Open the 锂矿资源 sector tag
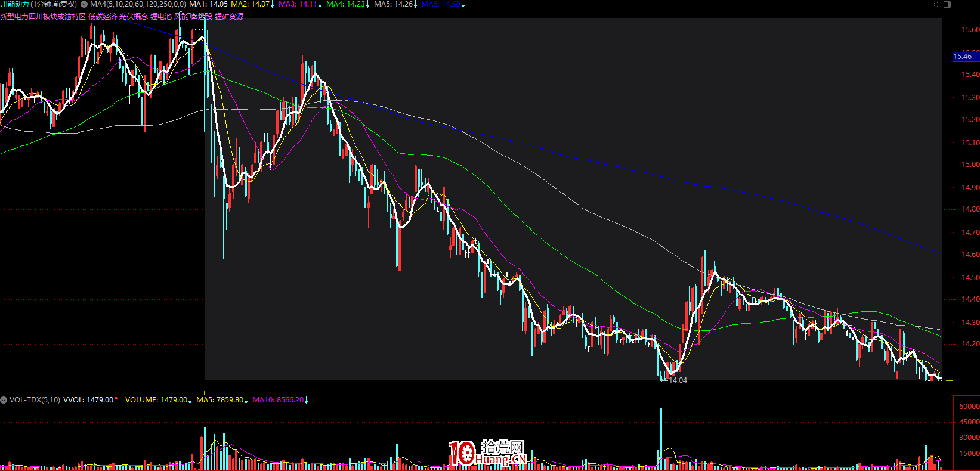980x471 pixels. pyautogui.click(x=229, y=17)
